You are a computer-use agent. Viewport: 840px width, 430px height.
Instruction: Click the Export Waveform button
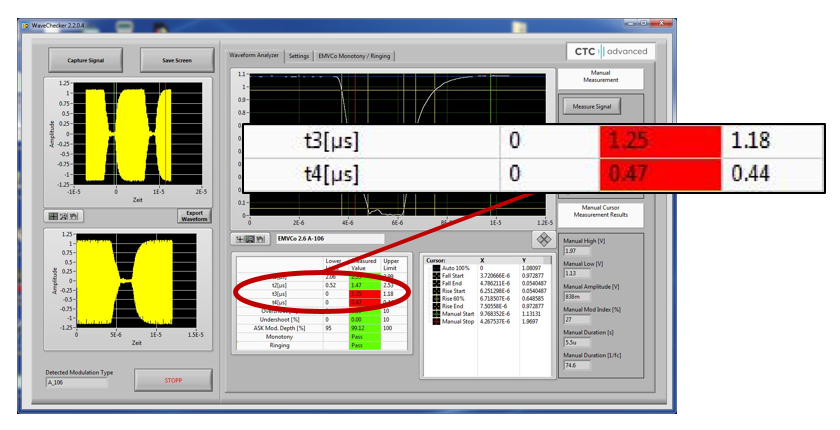(194, 216)
